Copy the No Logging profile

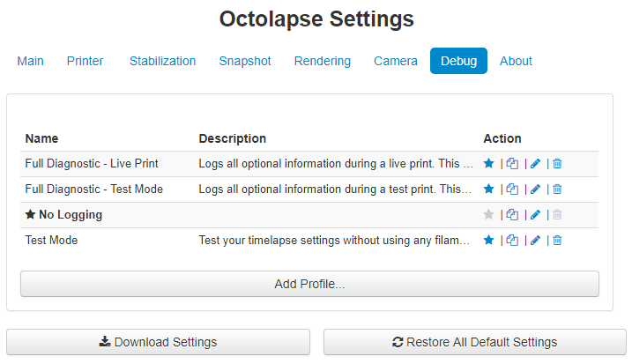(x=512, y=215)
